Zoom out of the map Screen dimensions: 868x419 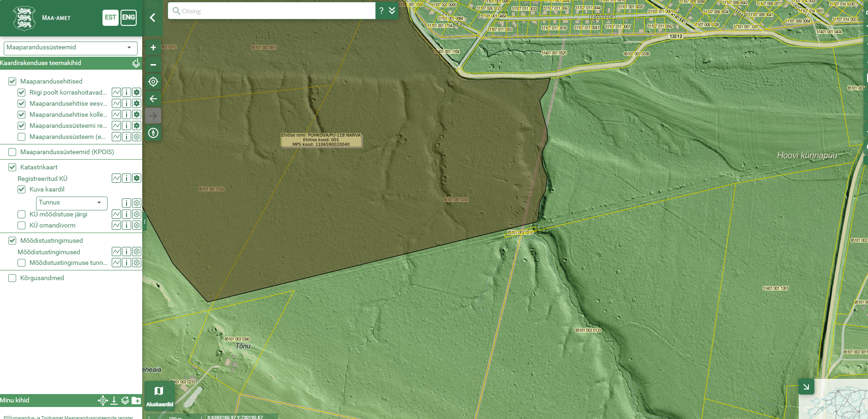[x=153, y=65]
